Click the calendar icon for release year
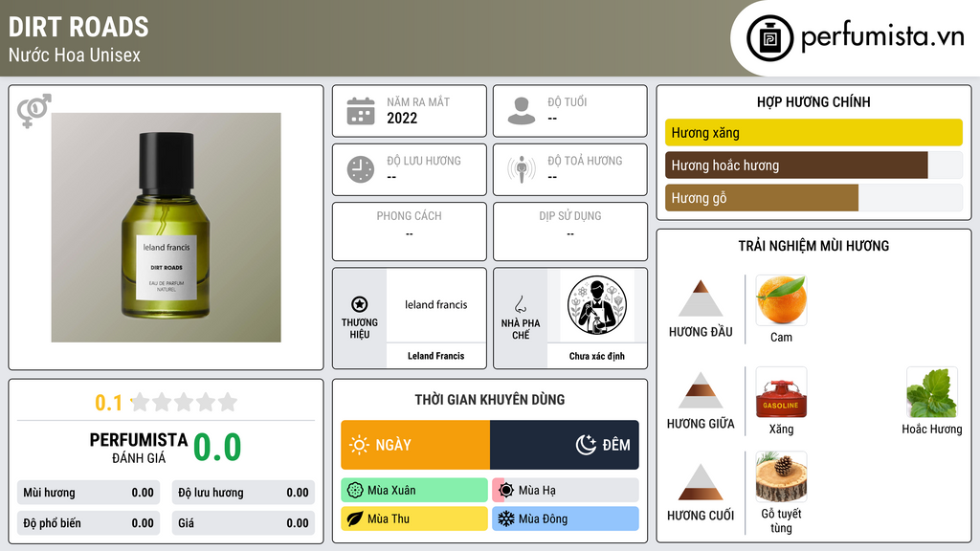The height and width of the screenshot is (551, 980). tap(361, 111)
